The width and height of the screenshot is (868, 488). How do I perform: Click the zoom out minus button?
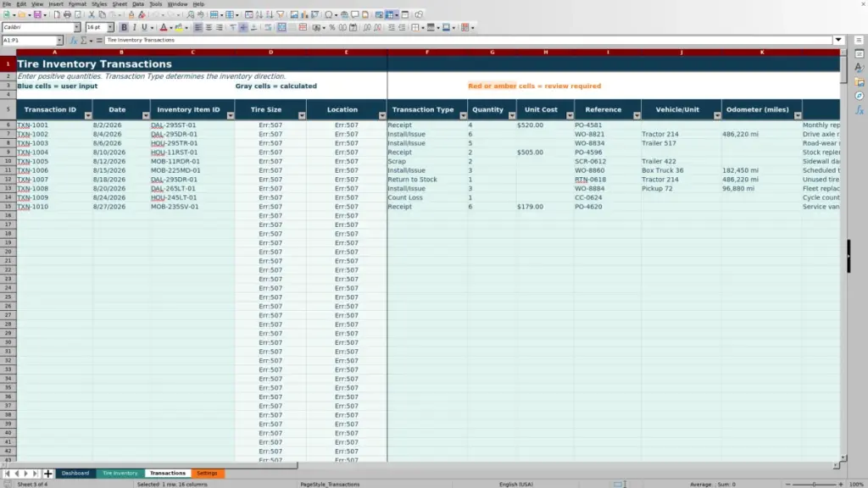(x=788, y=485)
